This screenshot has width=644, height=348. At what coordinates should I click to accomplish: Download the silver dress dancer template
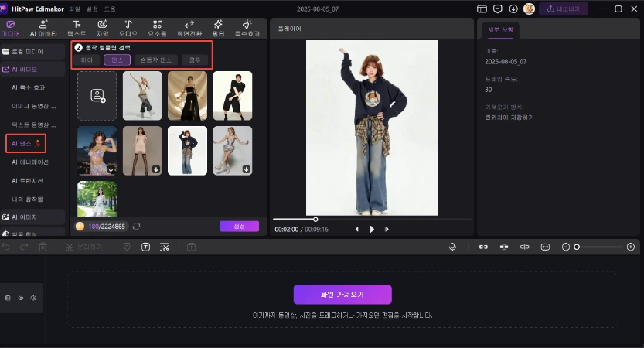coord(246,169)
